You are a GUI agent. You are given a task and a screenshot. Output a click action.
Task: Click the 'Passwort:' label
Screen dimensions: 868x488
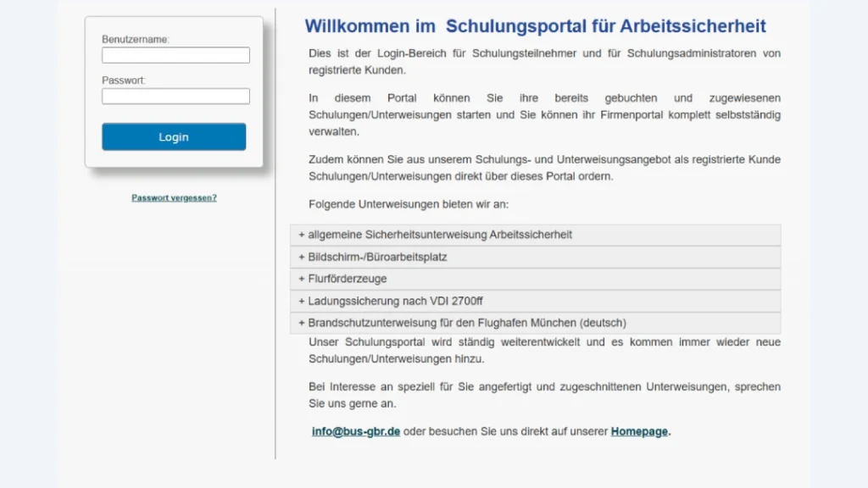(124, 80)
